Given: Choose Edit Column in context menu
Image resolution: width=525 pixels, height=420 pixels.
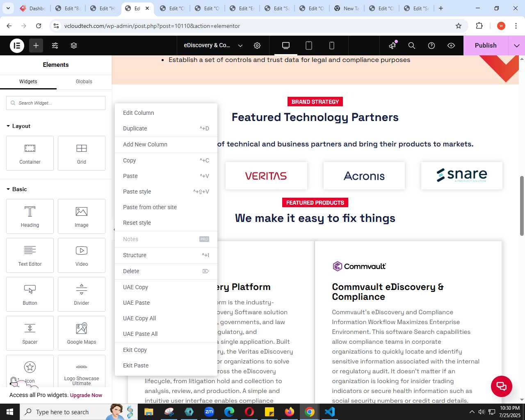Looking at the screenshot, I should 166,113.
